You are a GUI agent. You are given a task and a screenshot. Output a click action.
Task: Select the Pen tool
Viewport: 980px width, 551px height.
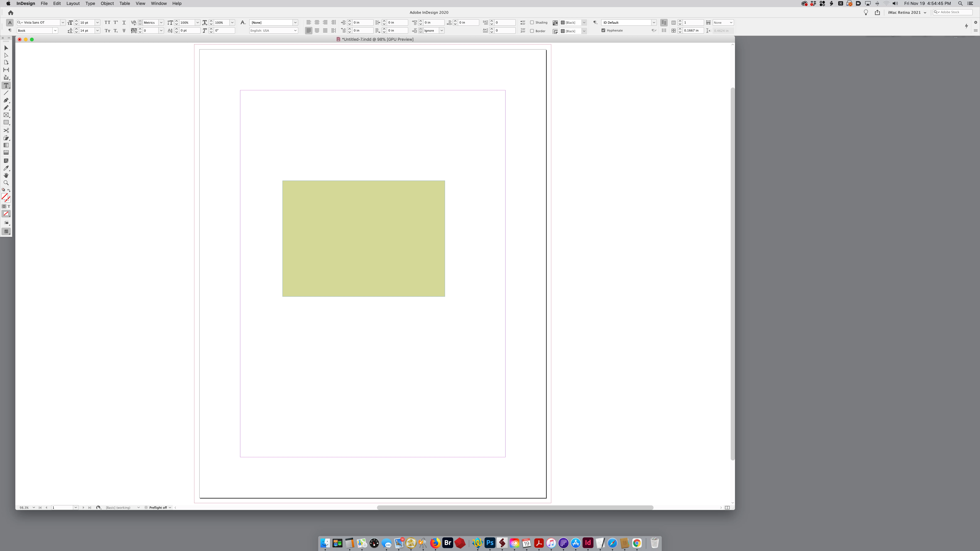(x=6, y=100)
